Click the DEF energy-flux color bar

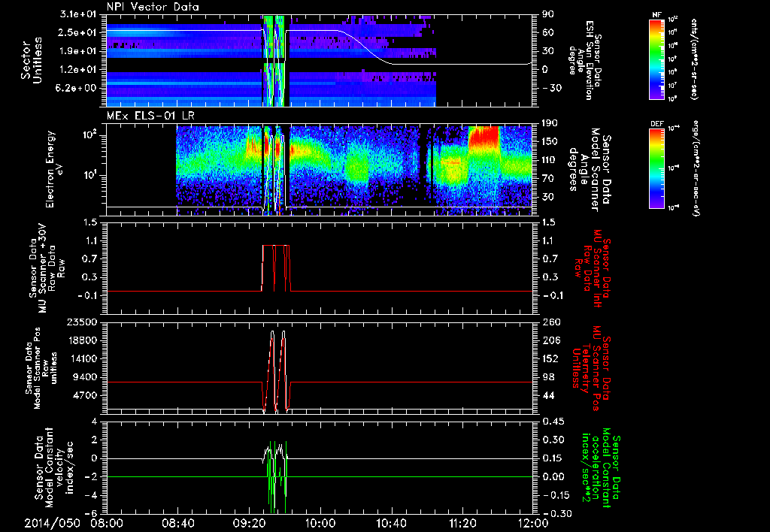point(656,168)
